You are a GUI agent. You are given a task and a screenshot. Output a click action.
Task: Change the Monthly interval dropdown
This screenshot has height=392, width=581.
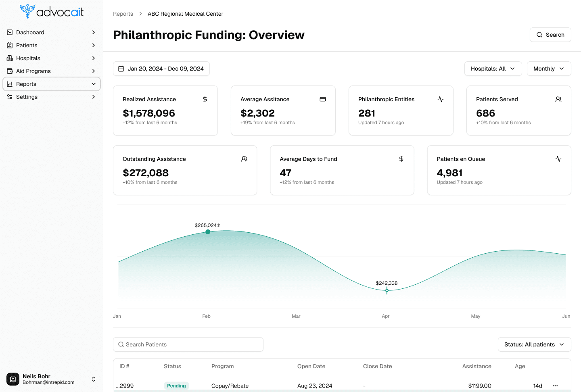pyautogui.click(x=549, y=69)
